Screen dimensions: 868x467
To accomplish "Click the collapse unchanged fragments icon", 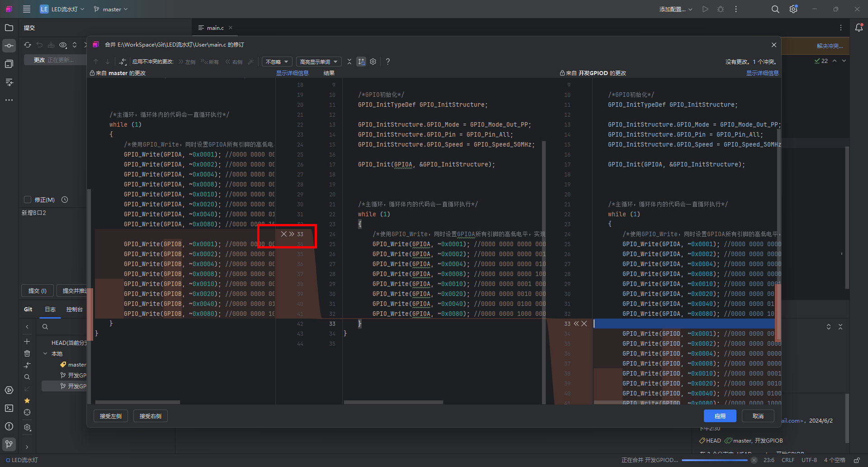I will click(x=349, y=62).
